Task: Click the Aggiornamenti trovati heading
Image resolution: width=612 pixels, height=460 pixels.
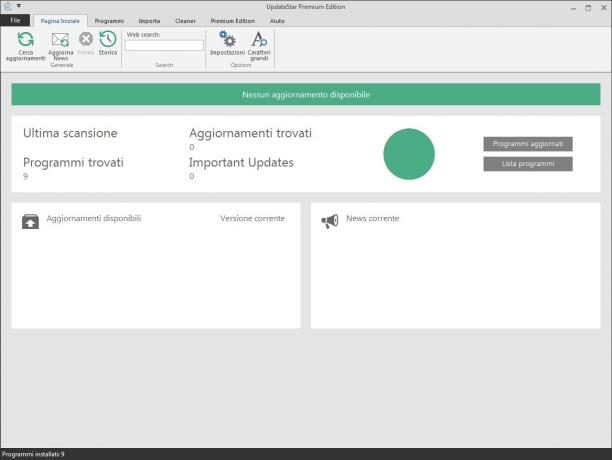Action: pos(251,133)
